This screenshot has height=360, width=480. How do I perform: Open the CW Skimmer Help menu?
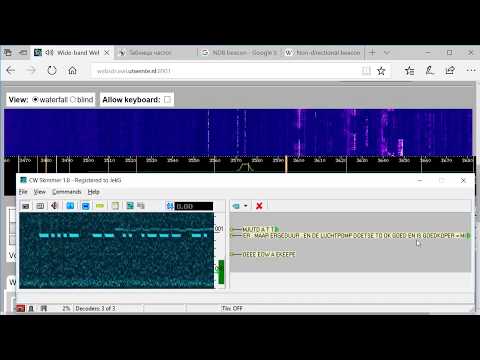pos(94,192)
